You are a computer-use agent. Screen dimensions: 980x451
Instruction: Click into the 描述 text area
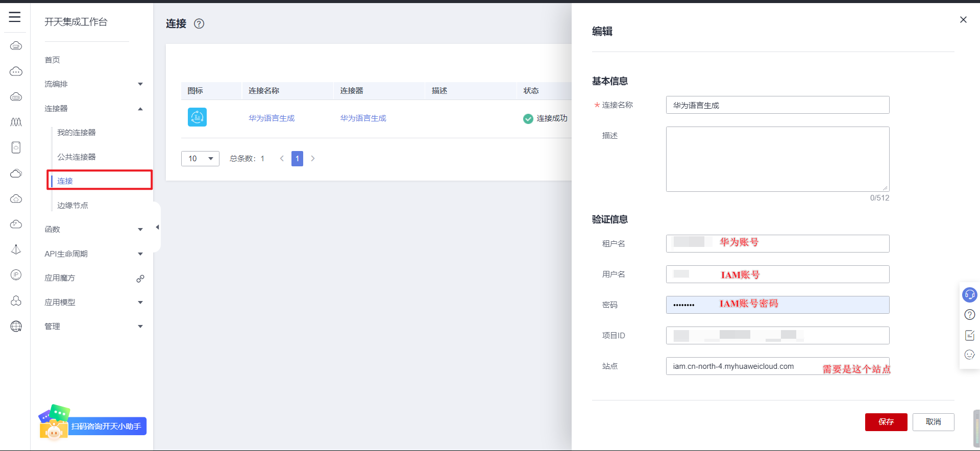(777, 159)
